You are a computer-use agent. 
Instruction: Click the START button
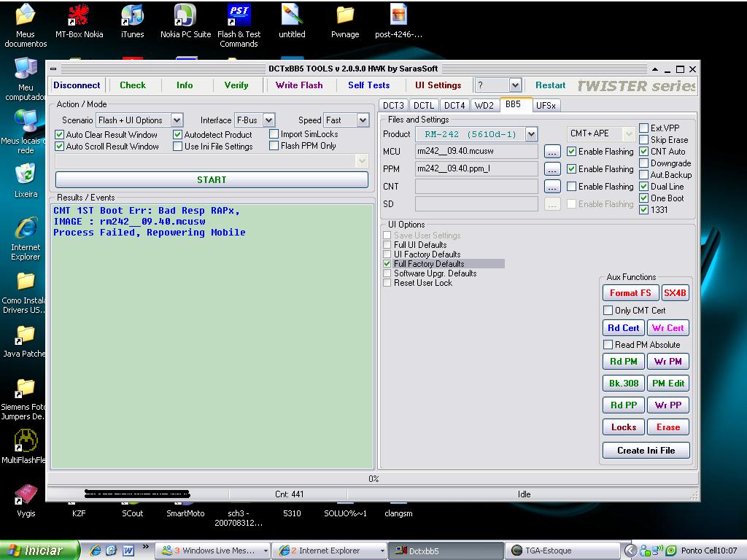click(x=212, y=179)
